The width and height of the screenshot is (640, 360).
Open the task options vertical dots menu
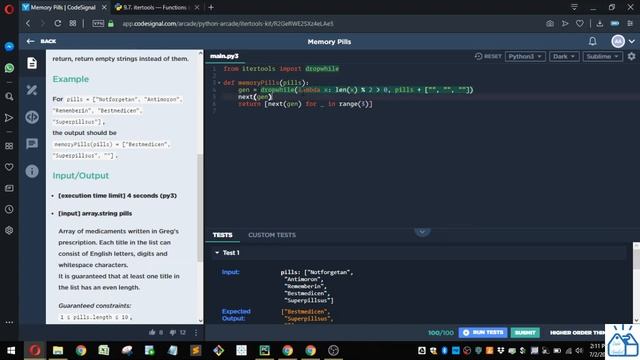click(x=196, y=333)
